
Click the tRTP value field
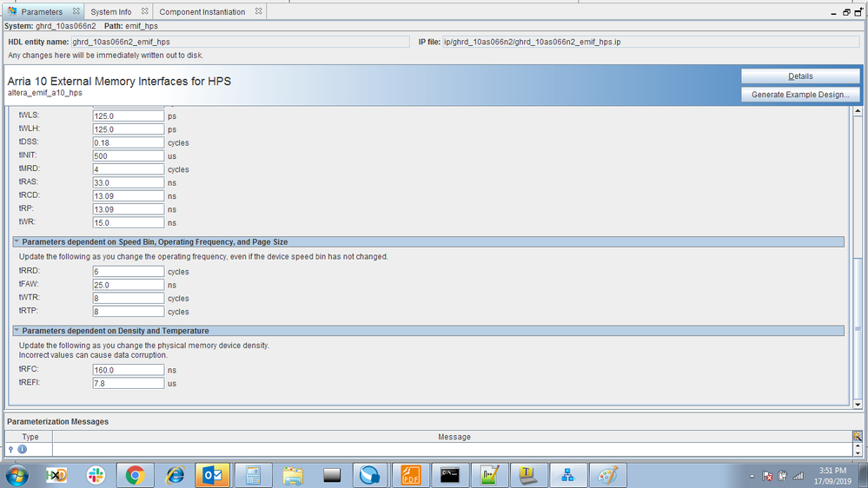129,312
